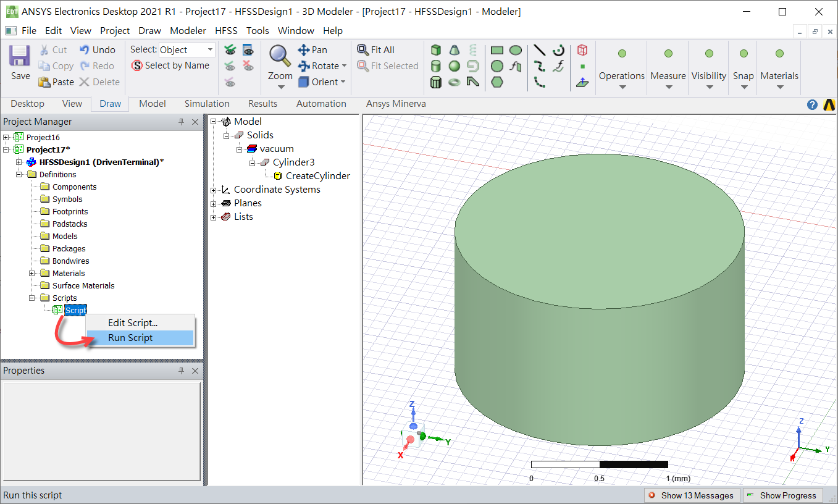Screen dimensions: 838x504
Task: Click the Undo button
Action: click(98, 50)
